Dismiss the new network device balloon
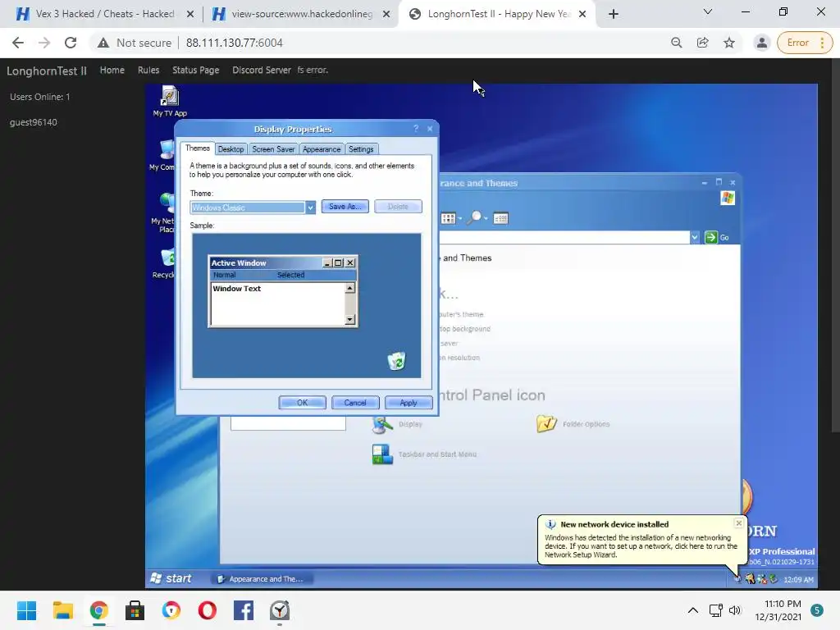 click(x=739, y=523)
